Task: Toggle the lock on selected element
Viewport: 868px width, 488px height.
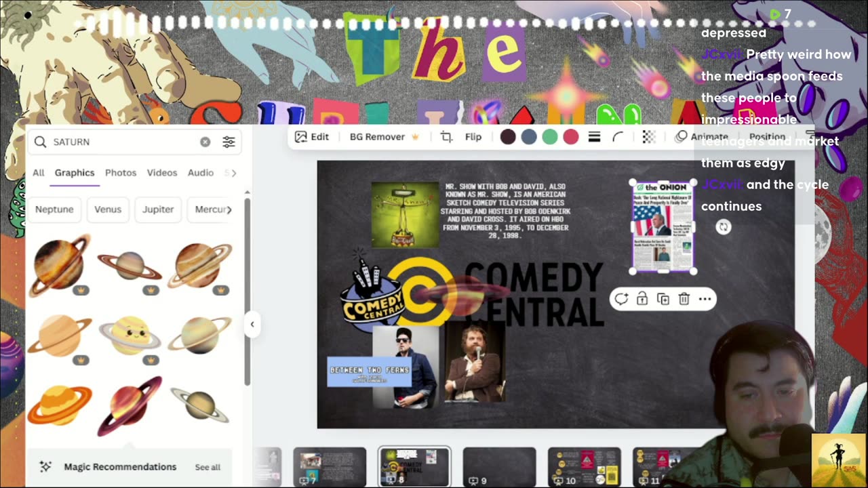Action: tap(642, 299)
